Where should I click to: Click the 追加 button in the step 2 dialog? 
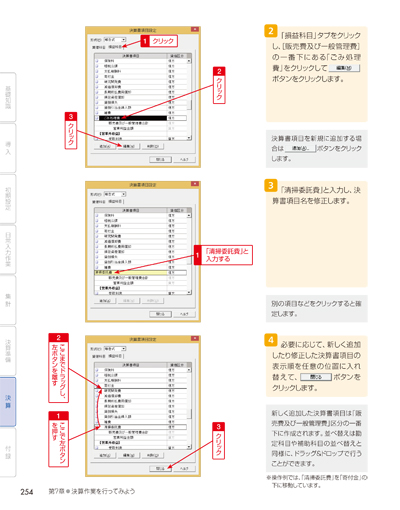[x=105, y=146]
